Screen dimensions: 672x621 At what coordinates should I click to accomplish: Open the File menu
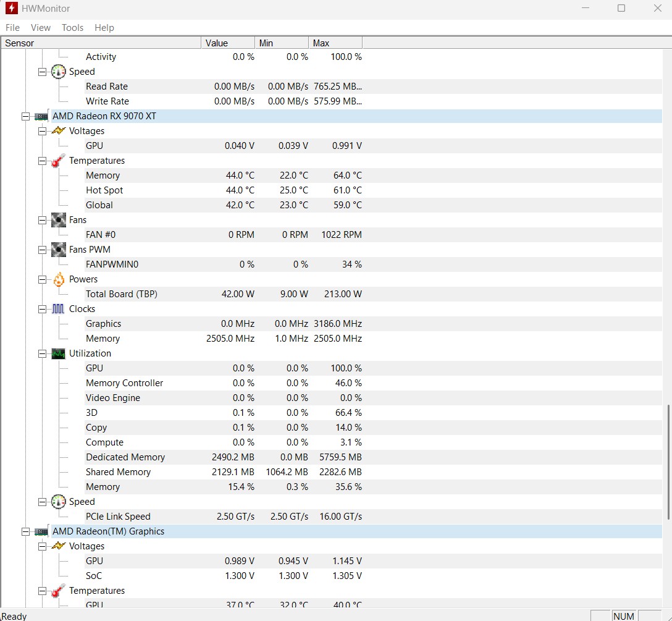click(12, 28)
